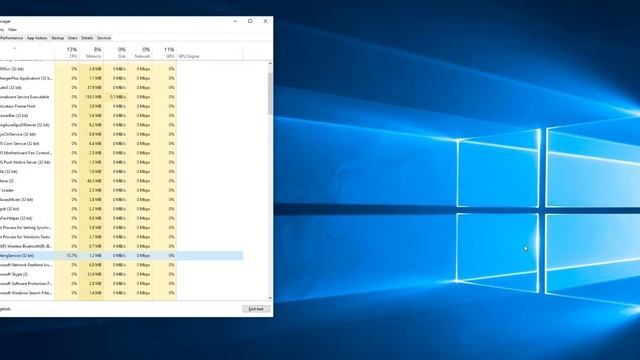Select Host Process for Windows Tasks row
The height and width of the screenshot is (360, 640).
pyautogui.click(x=121, y=237)
